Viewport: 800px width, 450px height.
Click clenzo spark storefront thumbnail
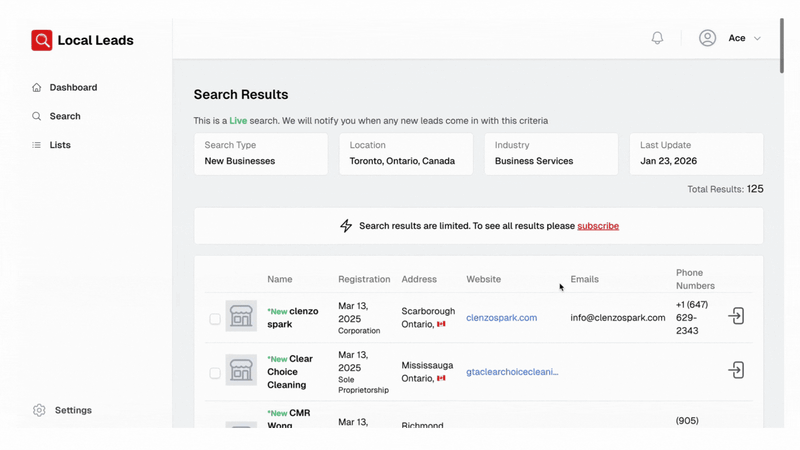[x=241, y=316]
